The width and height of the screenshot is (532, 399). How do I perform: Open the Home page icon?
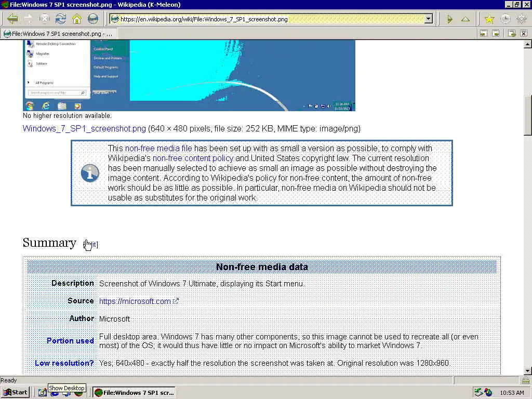coord(77,19)
